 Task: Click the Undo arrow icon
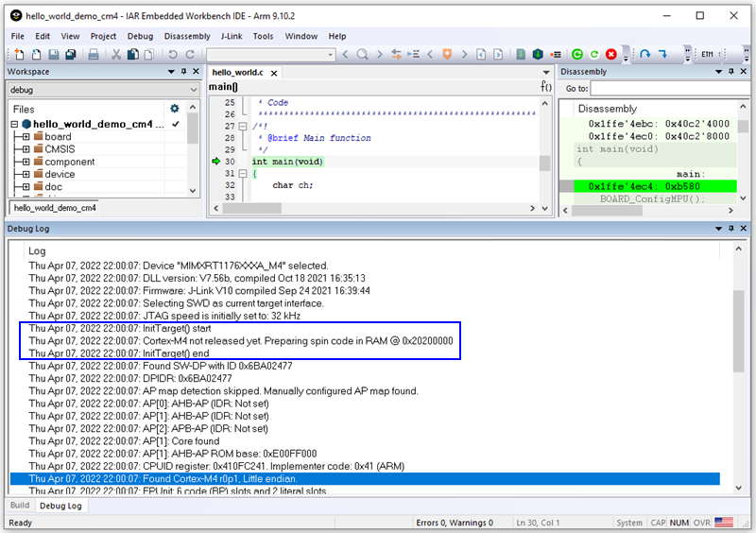click(x=173, y=54)
